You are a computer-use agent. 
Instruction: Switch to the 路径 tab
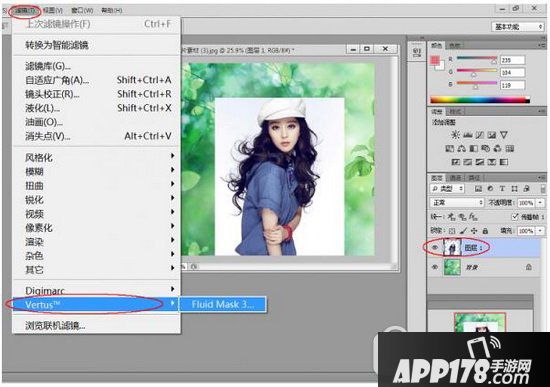pyautogui.click(x=474, y=178)
